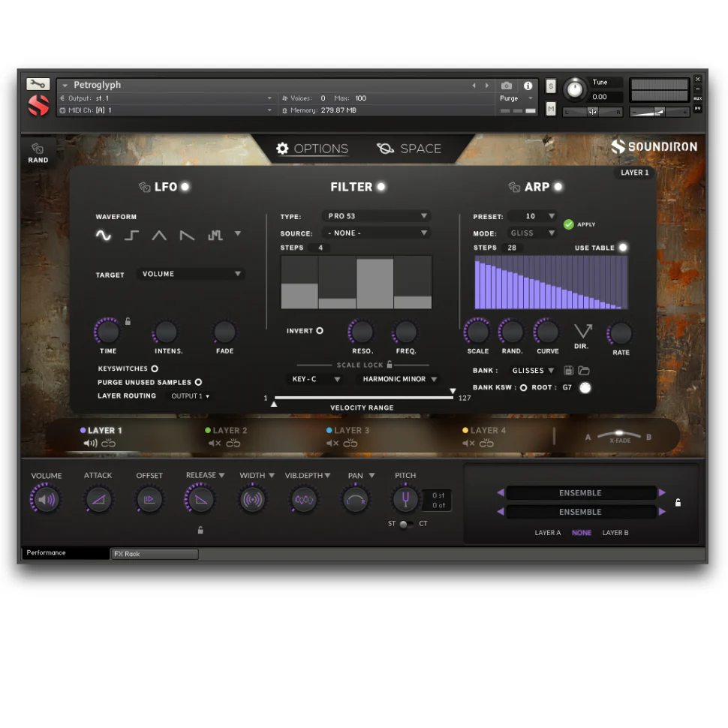Image resolution: width=728 pixels, height=728 pixels.
Task: Toggle the LFO power button
Action: pos(185,187)
